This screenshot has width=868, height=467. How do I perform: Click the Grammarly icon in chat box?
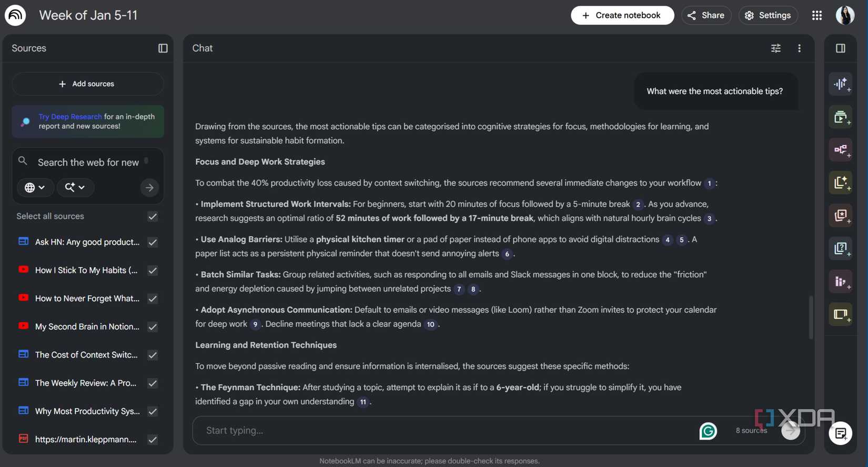click(x=708, y=431)
